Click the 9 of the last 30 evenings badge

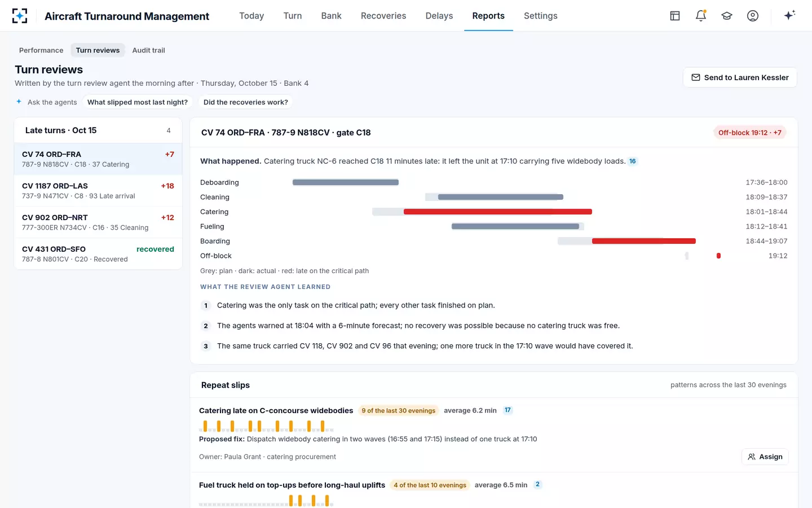click(399, 410)
